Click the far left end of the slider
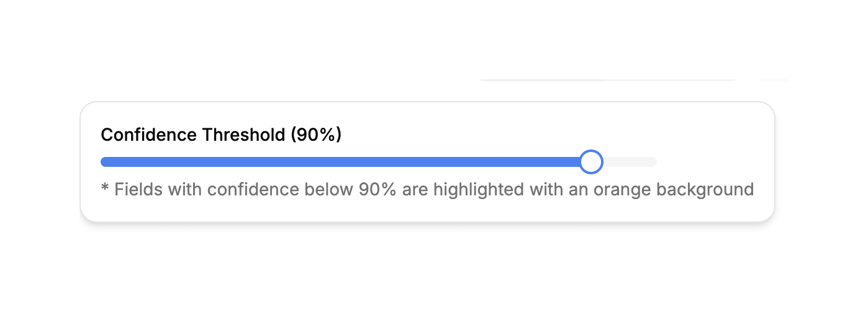The width and height of the screenshot is (868, 312). [x=103, y=162]
